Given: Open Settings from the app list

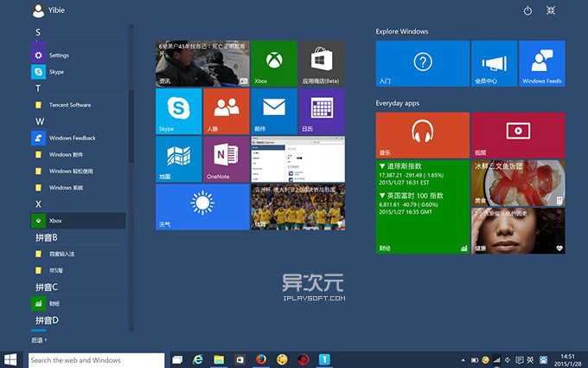Looking at the screenshot, I should pos(78,55).
